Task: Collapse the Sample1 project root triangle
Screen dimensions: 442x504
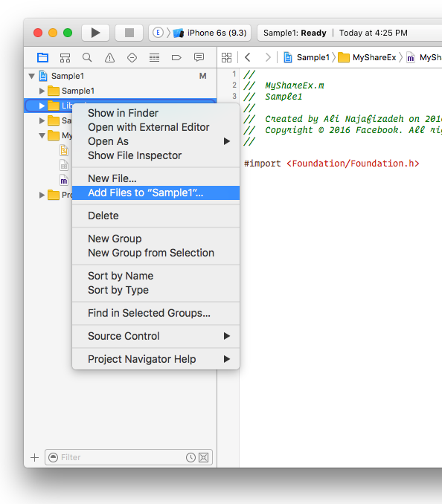Action: point(31,76)
